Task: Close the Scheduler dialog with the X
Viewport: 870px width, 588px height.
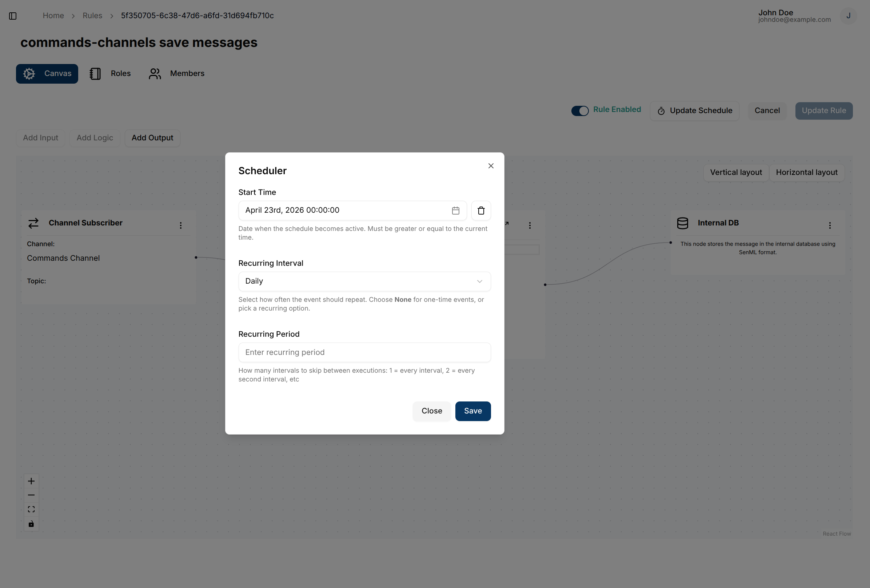Action: click(491, 166)
